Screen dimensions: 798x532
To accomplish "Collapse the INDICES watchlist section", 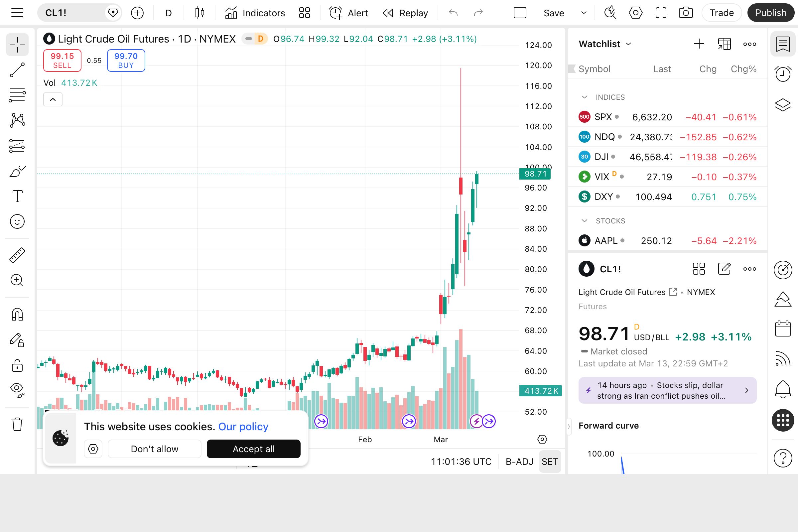I will tap(584, 97).
